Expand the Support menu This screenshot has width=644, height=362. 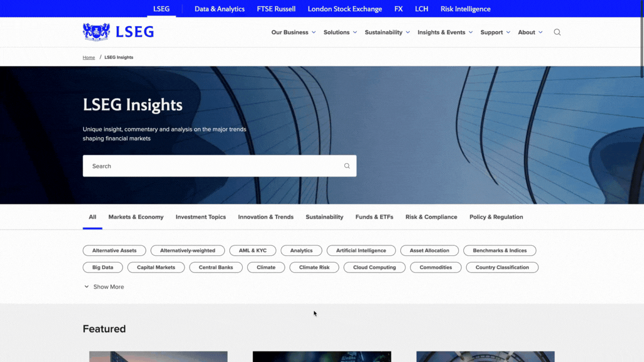click(495, 32)
